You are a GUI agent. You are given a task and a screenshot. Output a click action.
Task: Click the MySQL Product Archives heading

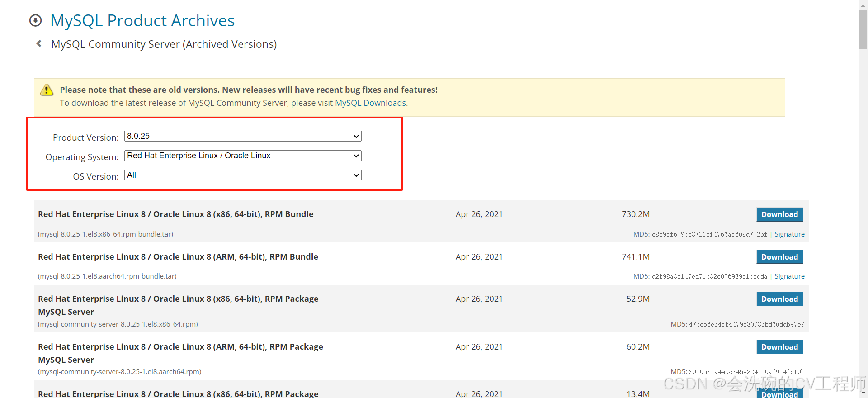(142, 21)
